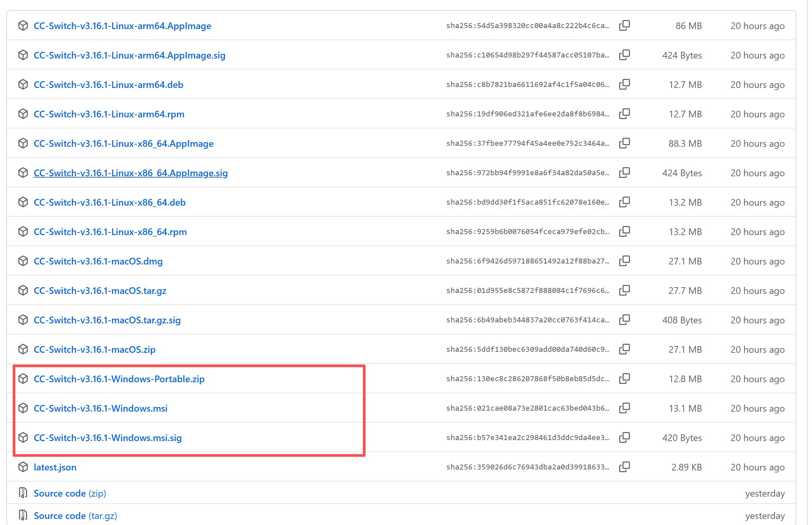812x525 pixels.
Task: Download CC-Switch-v3.16.1-Linux-arm64.deb
Action: [x=108, y=85]
